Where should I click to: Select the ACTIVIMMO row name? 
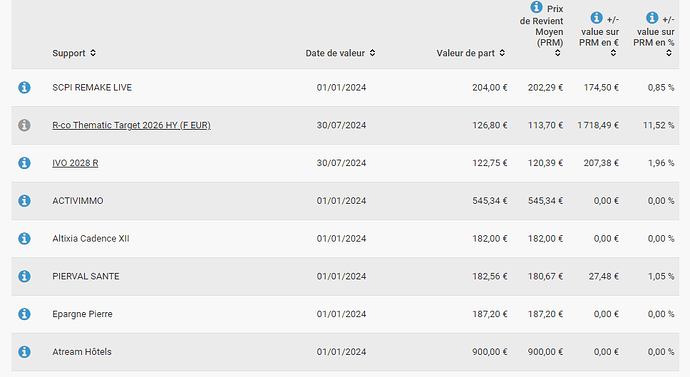77,201
